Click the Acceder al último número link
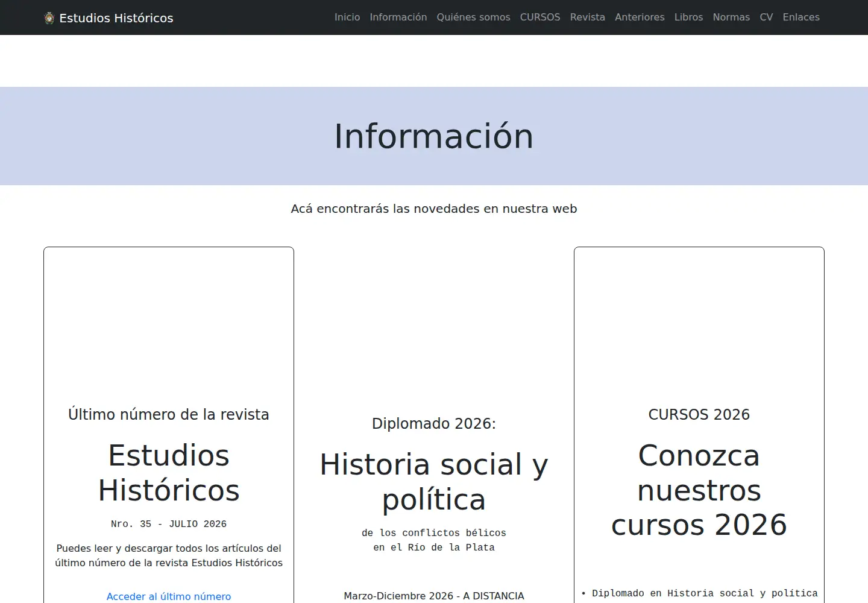The width and height of the screenshot is (868, 603). click(x=169, y=596)
